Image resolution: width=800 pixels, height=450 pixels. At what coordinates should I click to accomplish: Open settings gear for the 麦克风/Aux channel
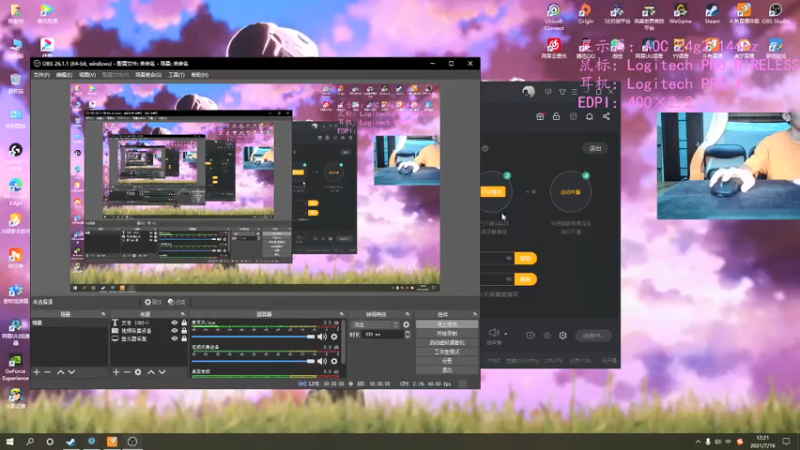[334, 337]
